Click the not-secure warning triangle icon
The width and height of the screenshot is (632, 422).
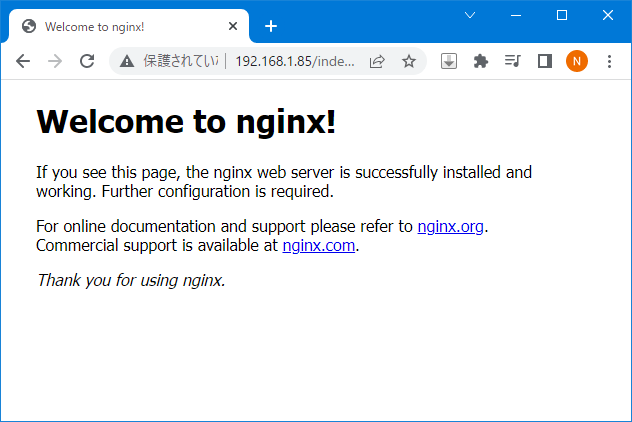pyautogui.click(x=127, y=61)
